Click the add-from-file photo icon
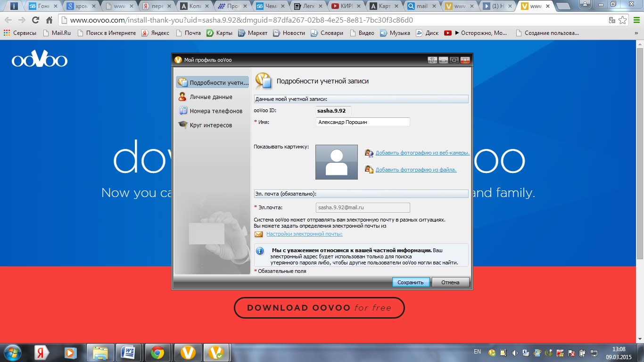The width and height of the screenshot is (644, 362). [x=369, y=169]
